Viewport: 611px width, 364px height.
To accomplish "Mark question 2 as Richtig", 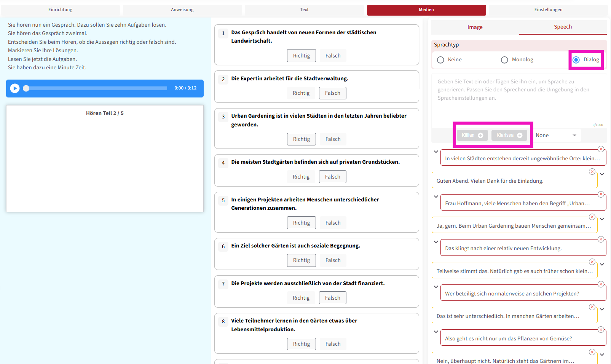I will click(301, 93).
